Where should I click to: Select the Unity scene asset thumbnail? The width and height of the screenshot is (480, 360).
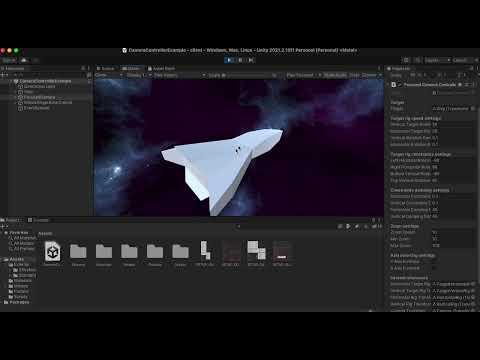point(52,251)
